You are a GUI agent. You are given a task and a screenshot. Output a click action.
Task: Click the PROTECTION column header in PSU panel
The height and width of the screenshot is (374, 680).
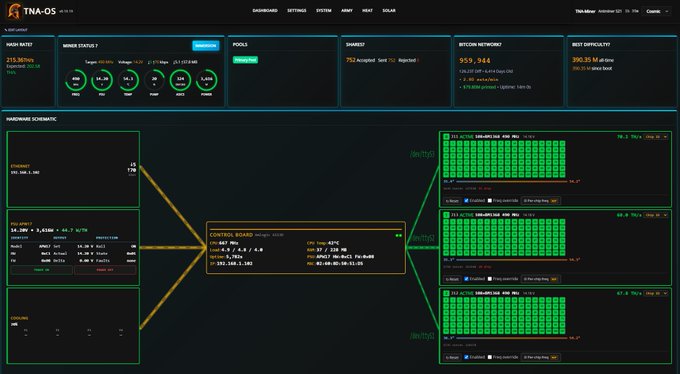(107, 238)
